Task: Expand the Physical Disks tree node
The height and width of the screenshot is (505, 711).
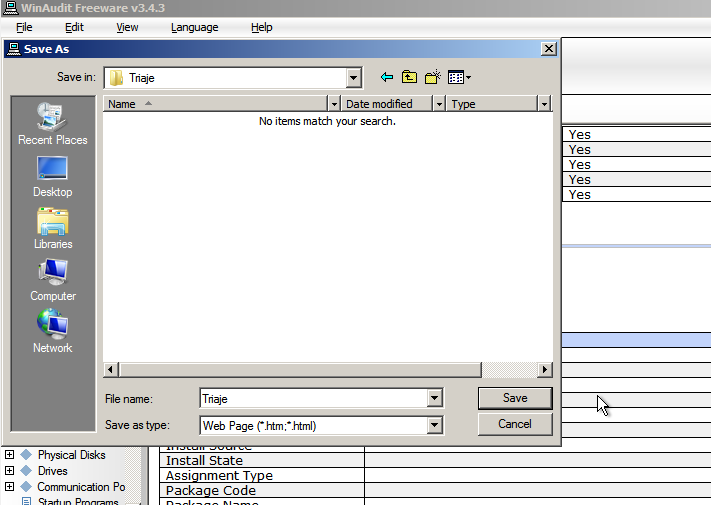Action: pyautogui.click(x=10, y=454)
